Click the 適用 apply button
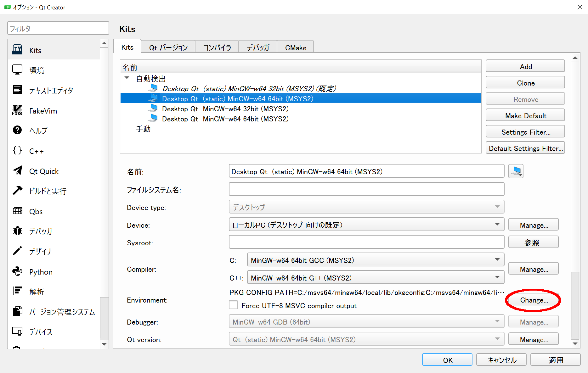Screen dimensions: 588x373 [x=555, y=360]
